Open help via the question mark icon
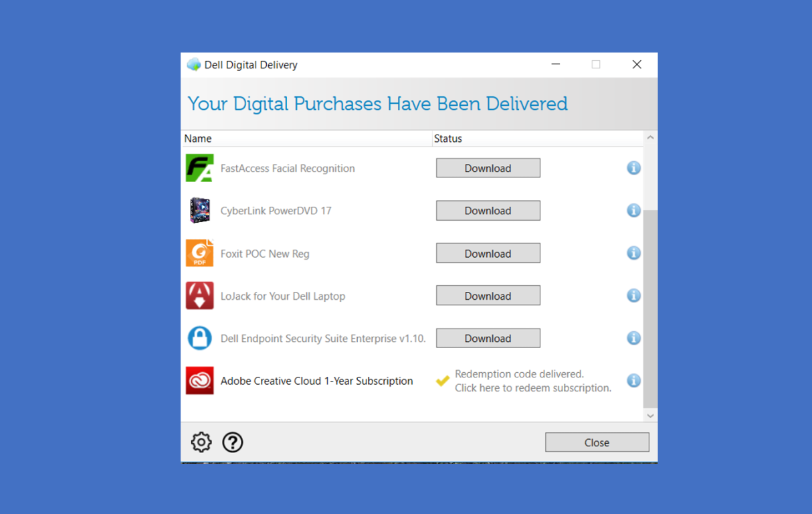 pyautogui.click(x=233, y=442)
